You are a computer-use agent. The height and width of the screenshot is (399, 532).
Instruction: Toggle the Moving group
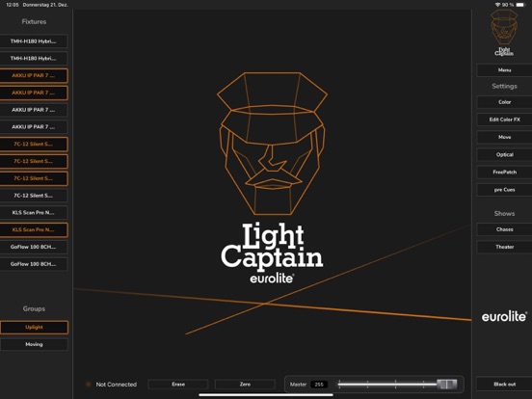click(34, 344)
